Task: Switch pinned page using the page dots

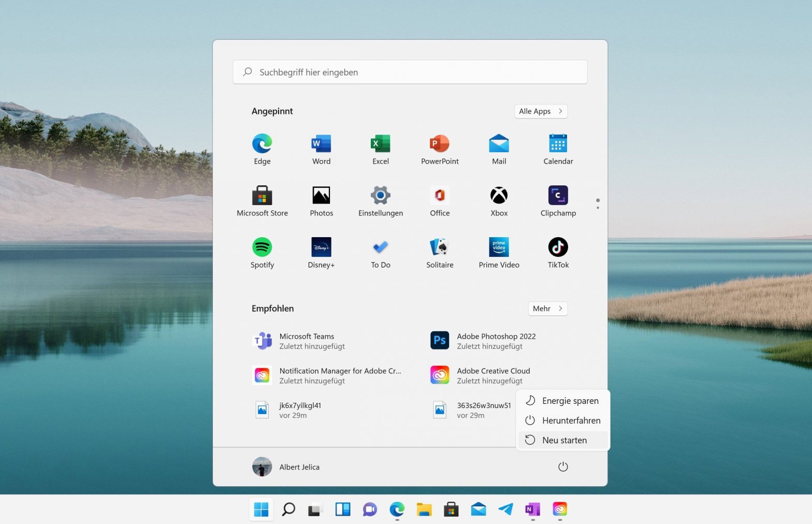Action: pos(598,203)
